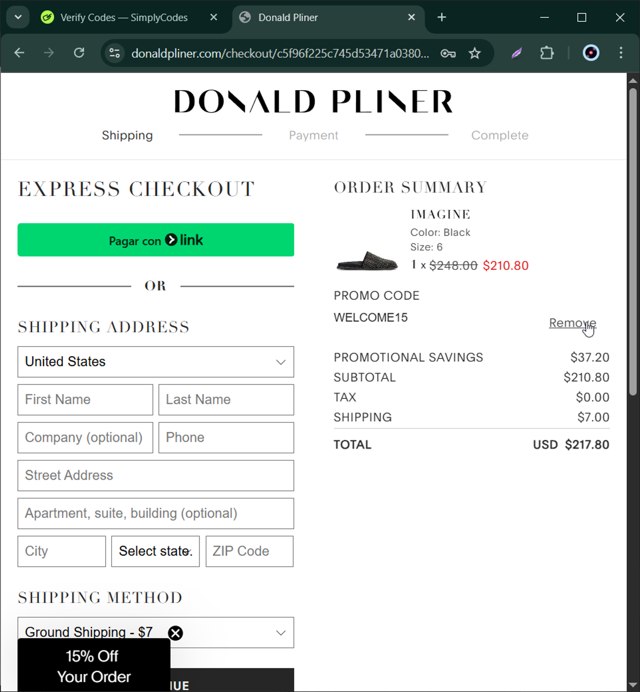Click the saved passwords key icon
Screen dimensions: 640x692
(448, 53)
